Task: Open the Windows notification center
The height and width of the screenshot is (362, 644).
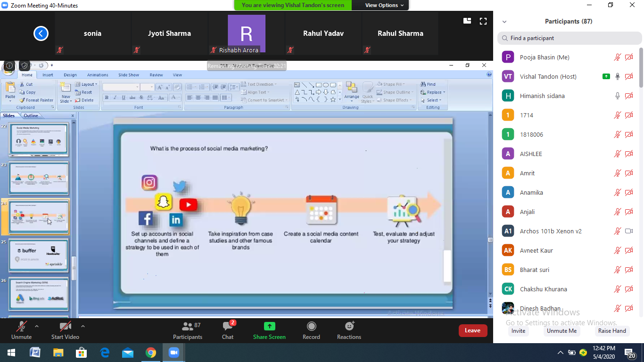Action: [630, 353]
